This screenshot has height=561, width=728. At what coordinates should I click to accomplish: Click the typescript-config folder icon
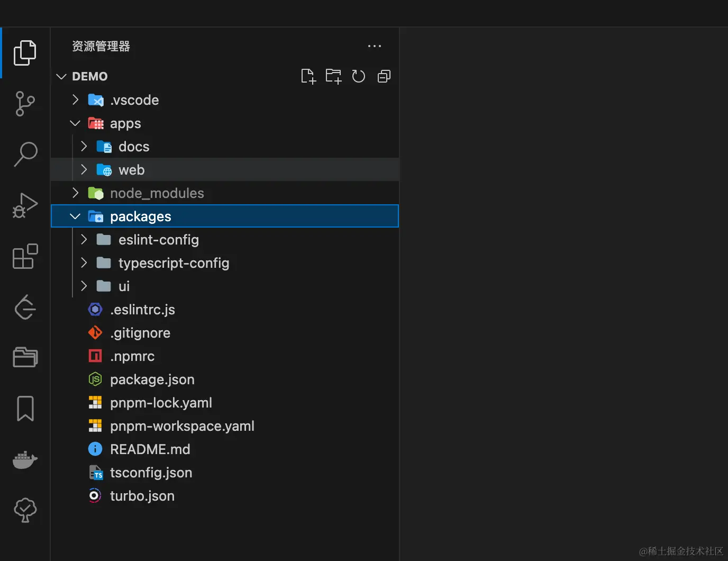[104, 263]
